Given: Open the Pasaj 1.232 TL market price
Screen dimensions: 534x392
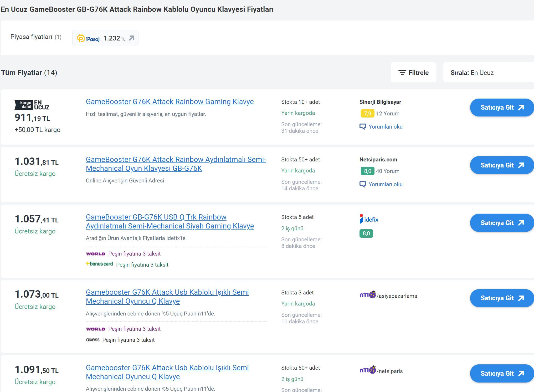Looking at the screenshot, I should click(x=105, y=38).
